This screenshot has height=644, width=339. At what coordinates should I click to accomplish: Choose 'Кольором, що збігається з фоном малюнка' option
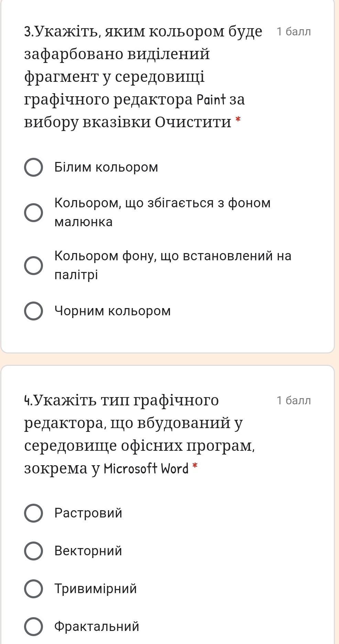pos(34,212)
